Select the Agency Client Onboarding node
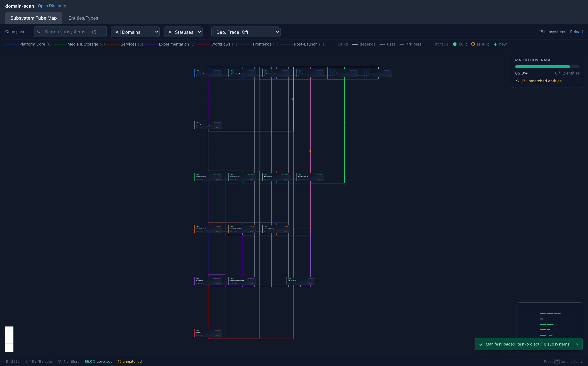The image size is (588, 366). click(208, 125)
